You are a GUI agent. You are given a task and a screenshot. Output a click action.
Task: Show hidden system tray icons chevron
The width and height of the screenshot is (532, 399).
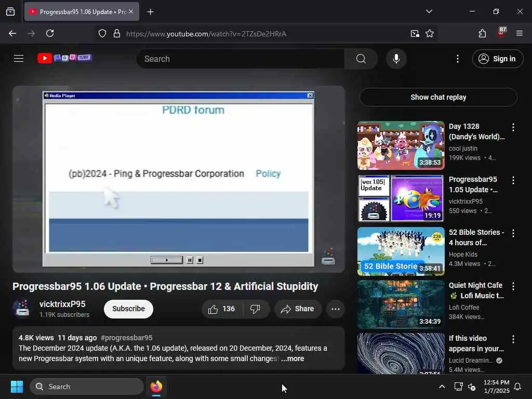point(442,387)
